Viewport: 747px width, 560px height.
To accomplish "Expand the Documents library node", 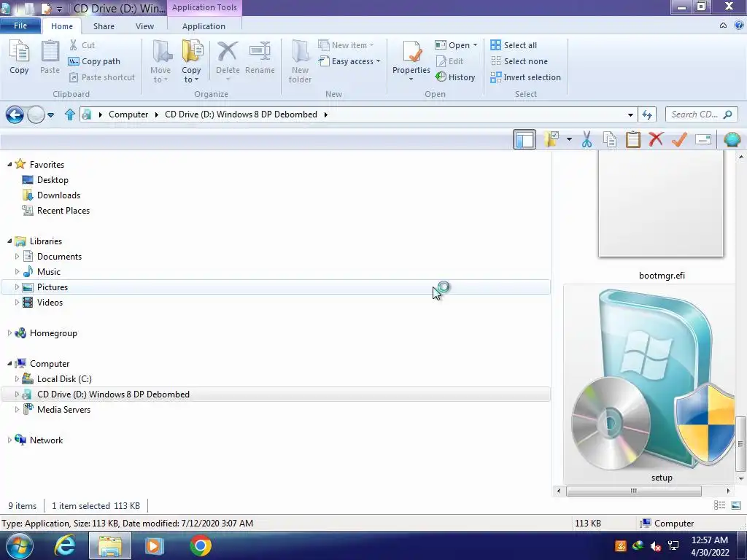I will [18, 257].
